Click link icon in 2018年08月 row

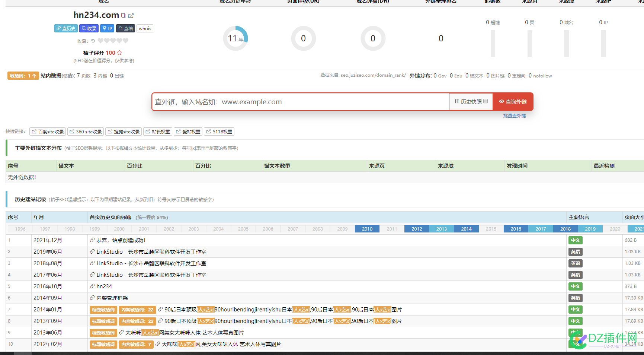(92, 263)
